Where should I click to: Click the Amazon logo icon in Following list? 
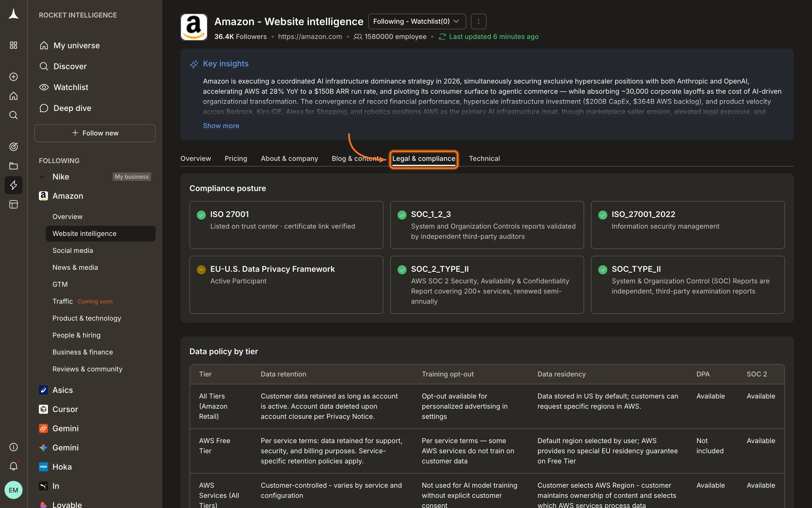coord(43,196)
